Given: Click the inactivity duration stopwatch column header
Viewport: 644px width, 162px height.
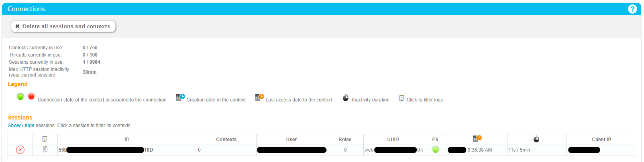Looking at the screenshot, I should click(x=536, y=139).
